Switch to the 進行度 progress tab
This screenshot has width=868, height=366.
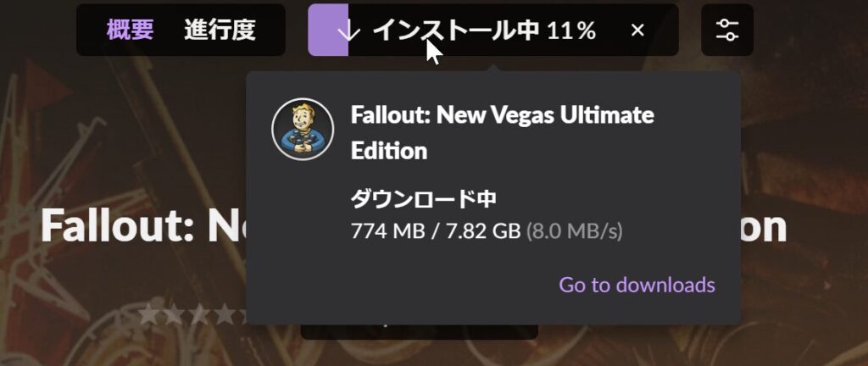[x=220, y=30]
